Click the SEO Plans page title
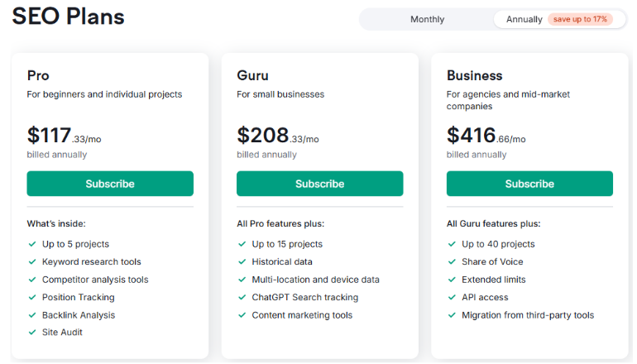The width and height of the screenshot is (637, 364). tap(68, 17)
